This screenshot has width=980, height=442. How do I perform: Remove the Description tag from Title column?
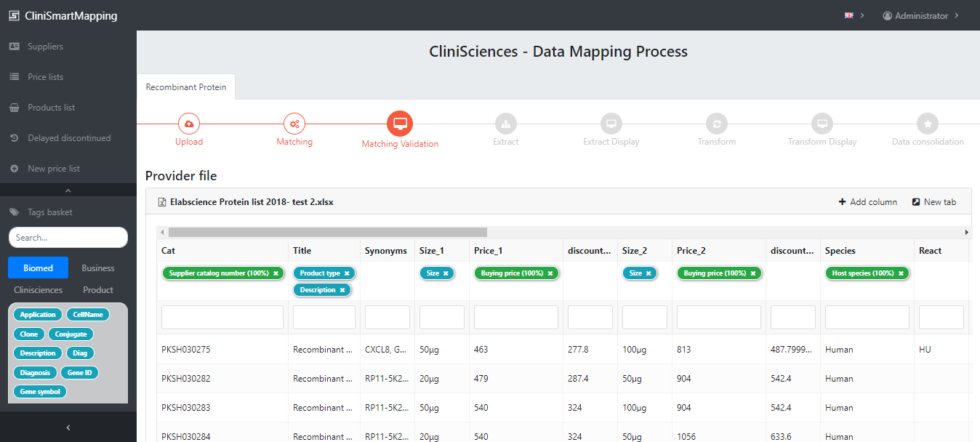pos(342,290)
